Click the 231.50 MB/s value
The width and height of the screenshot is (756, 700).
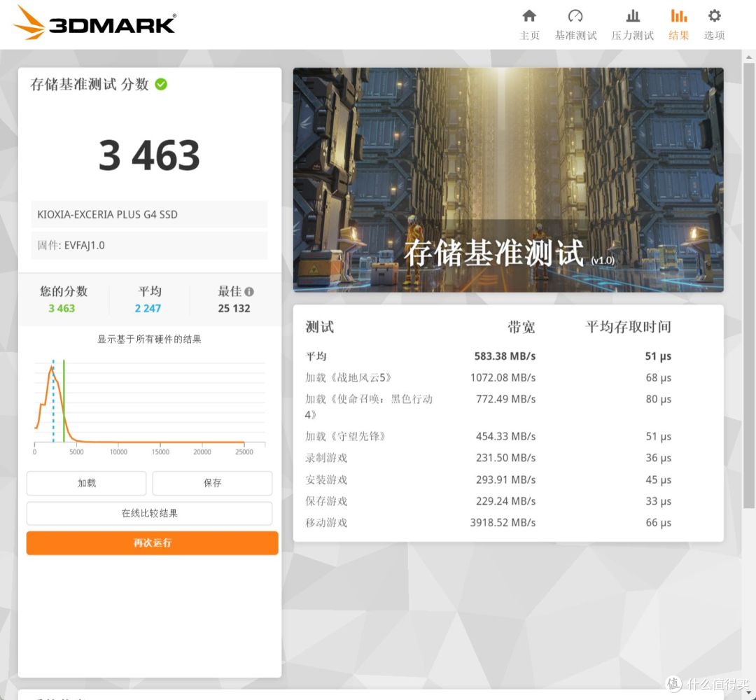click(x=506, y=458)
